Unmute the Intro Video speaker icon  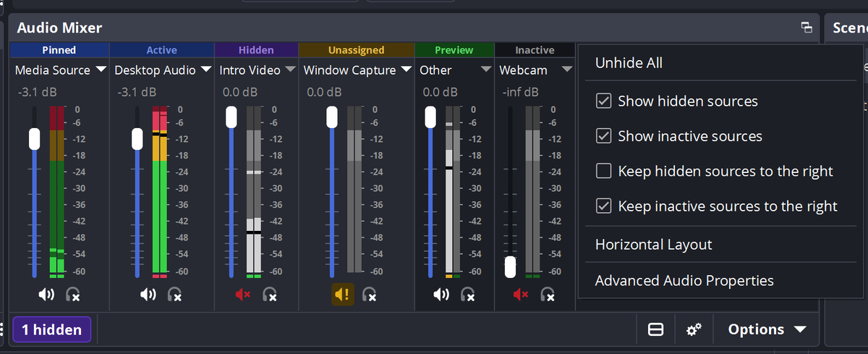click(x=242, y=295)
